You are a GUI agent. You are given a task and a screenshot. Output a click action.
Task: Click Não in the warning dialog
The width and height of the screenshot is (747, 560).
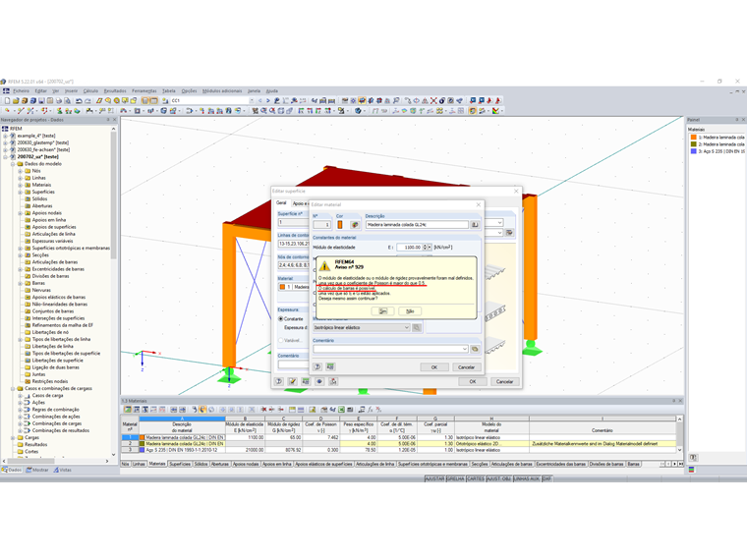[410, 311]
